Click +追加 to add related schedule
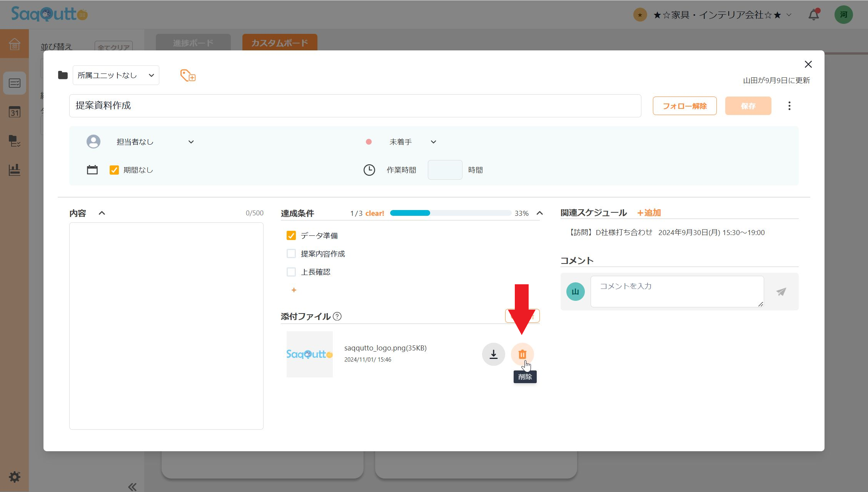This screenshot has width=868, height=492. coord(649,213)
